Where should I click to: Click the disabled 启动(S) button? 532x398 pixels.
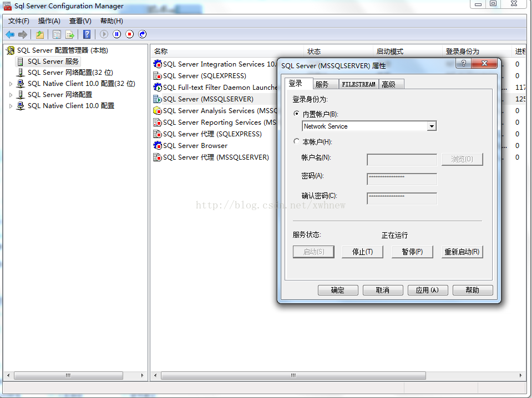point(313,252)
